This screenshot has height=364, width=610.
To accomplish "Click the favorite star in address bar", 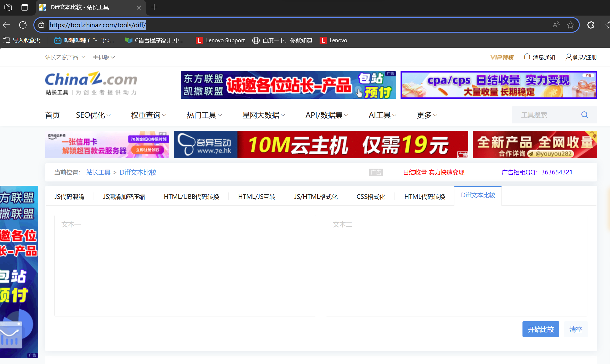I will coord(570,25).
